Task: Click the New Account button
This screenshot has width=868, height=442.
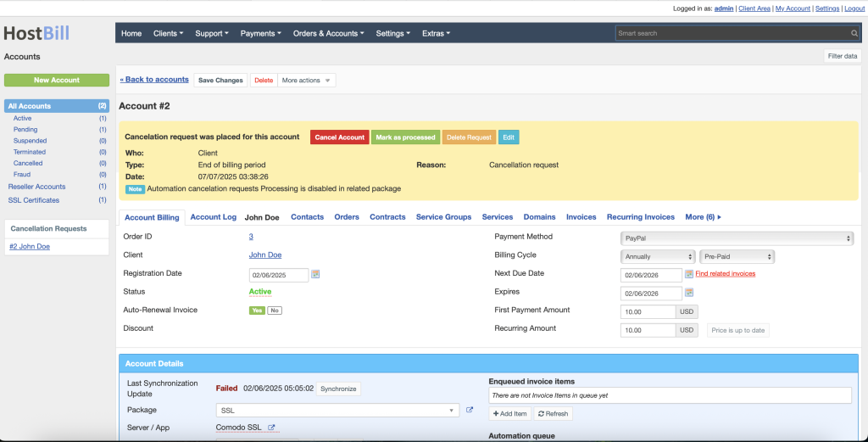Action: [57, 81]
